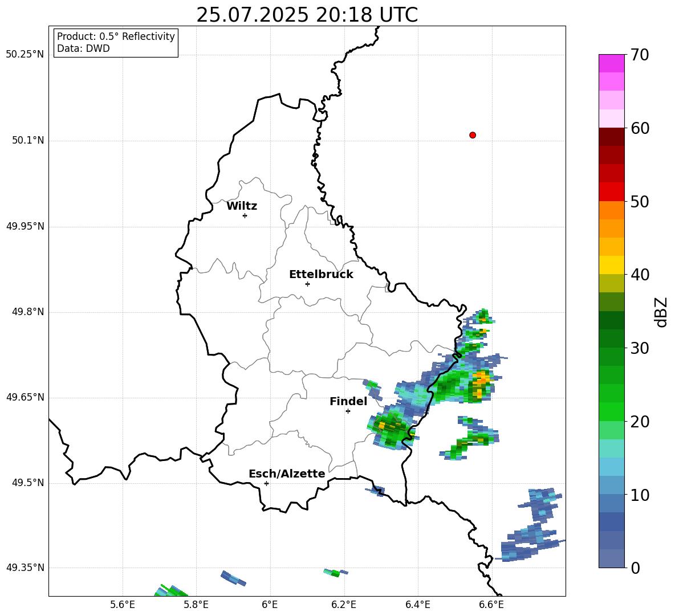This screenshot has width=675, height=616.
Task: Click the orange reflectivity core near 6.6°E, 49.65°N
Action: (x=481, y=383)
